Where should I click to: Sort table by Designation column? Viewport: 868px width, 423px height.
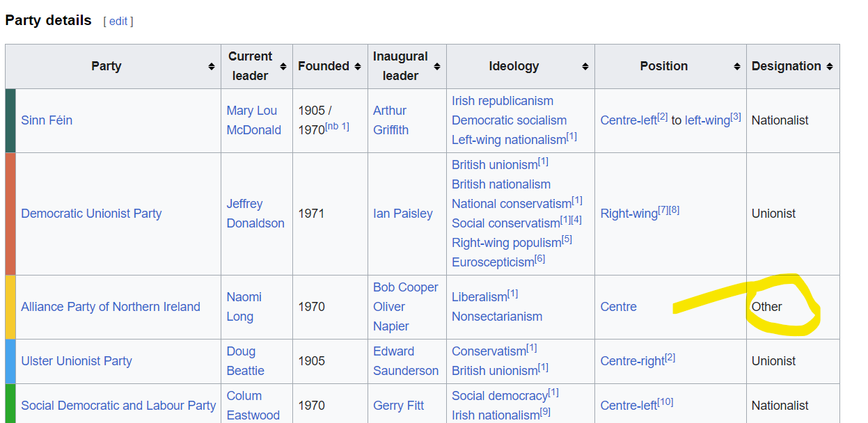[x=828, y=67]
